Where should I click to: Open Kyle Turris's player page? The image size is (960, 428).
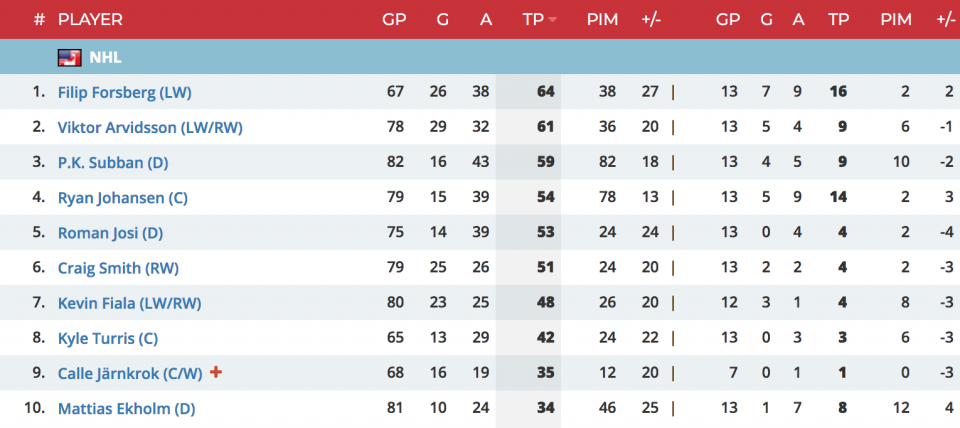pyautogui.click(x=108, y=338)
